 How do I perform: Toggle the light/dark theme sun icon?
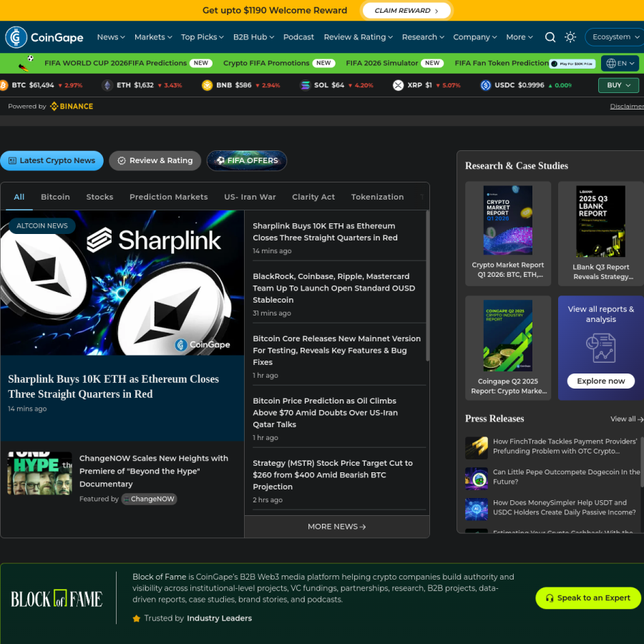[x=570, y=37]
